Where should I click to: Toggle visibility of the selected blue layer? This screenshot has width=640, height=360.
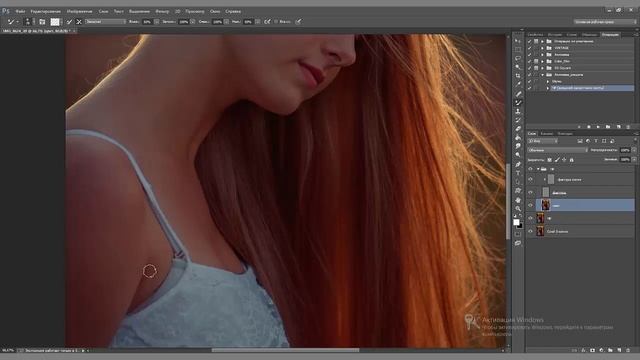[530, 205]
